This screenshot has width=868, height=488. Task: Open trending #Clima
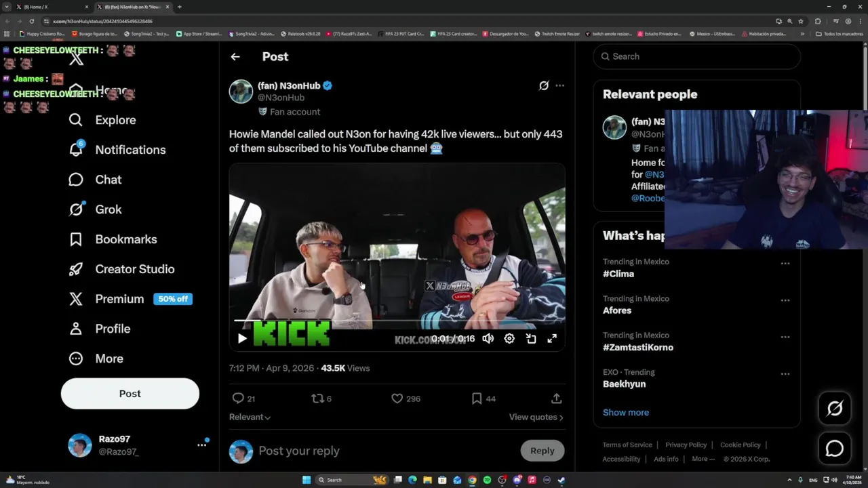618,274
